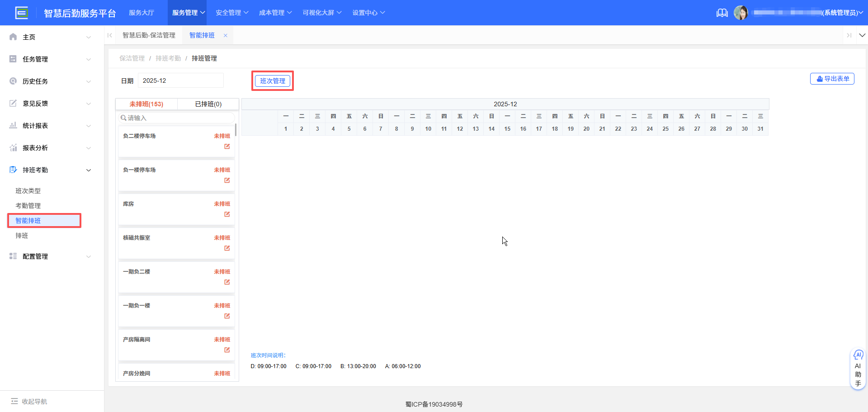
Task: Click the edit icon beside 负二楼停车场
Action: pyautogui.click(x=226, y=146)
